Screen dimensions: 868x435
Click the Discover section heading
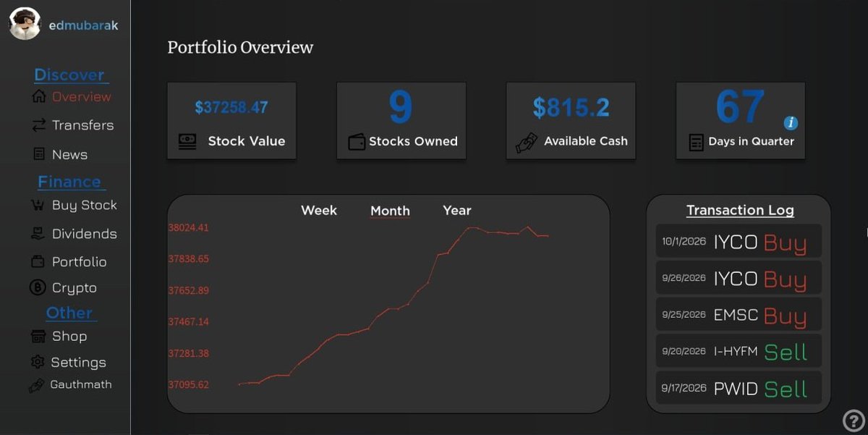coord(69,75)
